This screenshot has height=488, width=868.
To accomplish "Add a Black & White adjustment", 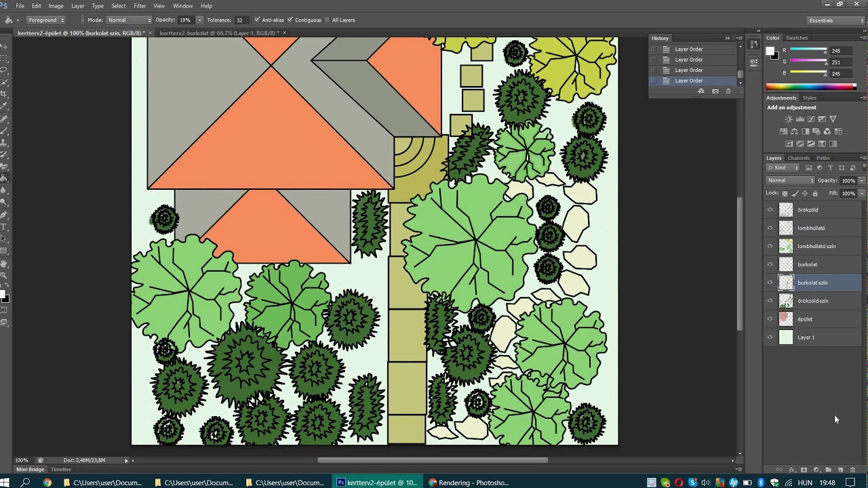I will coord(806,131).
